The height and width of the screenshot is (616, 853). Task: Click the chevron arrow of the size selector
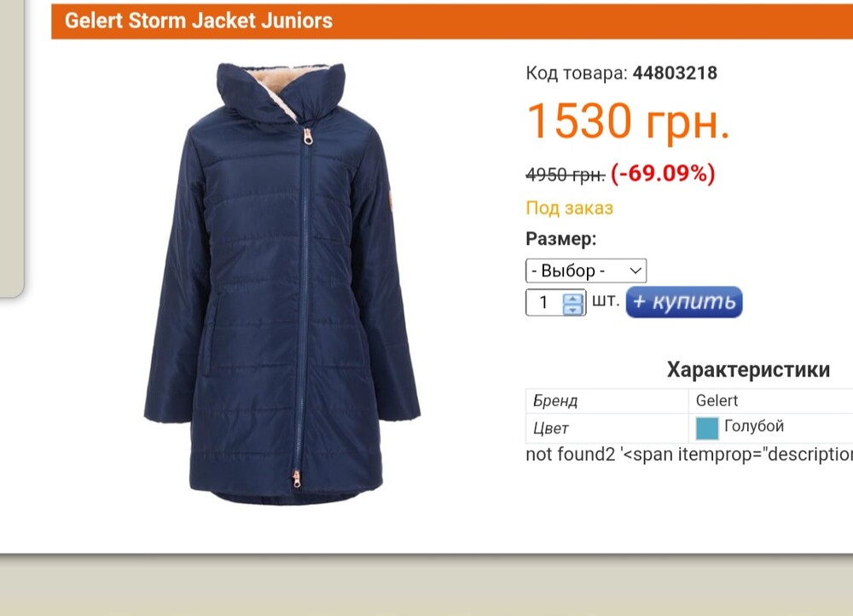pos(635,270)
